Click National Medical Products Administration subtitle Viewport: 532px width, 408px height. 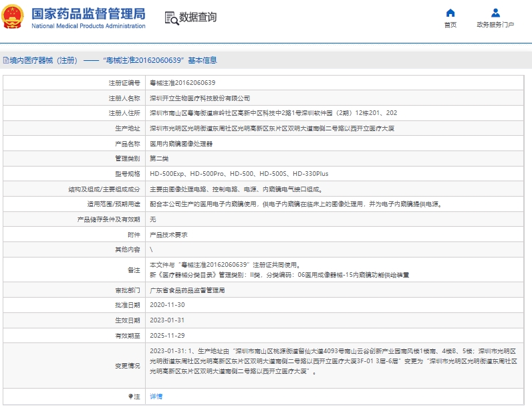tap(88, 26)
